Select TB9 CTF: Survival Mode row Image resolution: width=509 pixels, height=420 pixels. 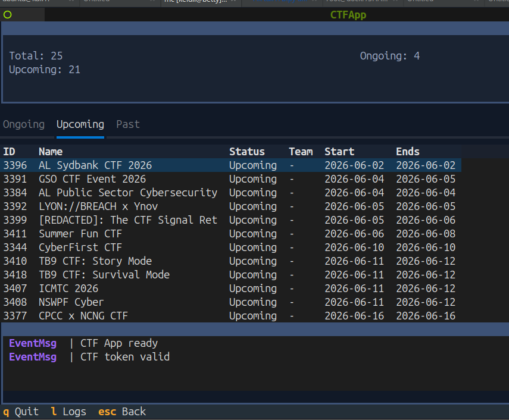pos(231,275)
